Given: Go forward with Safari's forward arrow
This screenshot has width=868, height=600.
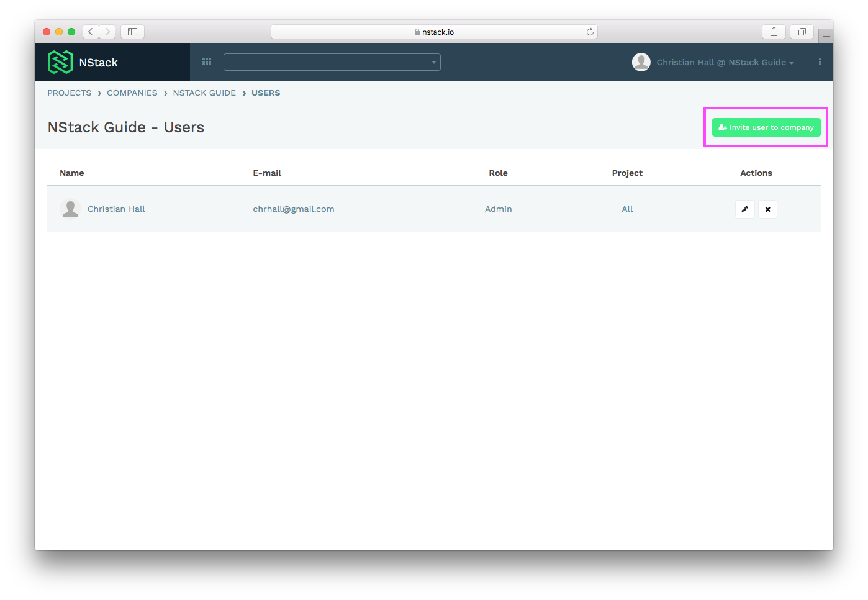Looking at the screenshot, I should click(x=107, y=32).
